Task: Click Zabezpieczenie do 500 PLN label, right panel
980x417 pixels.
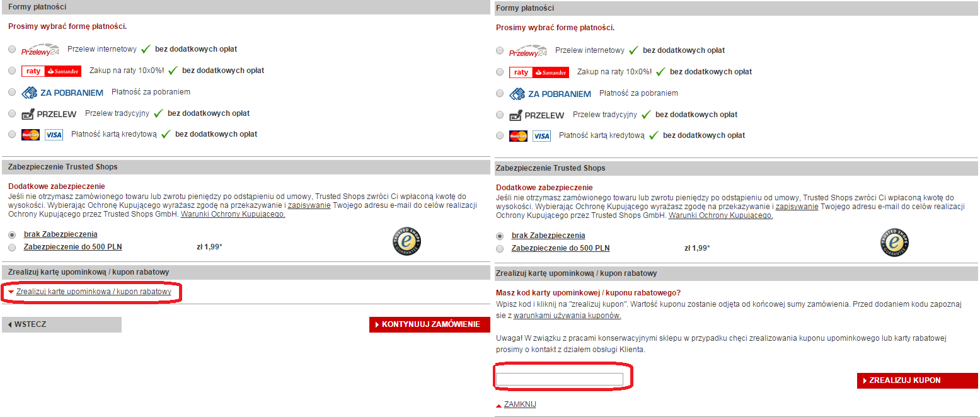Action: tap(561, 248)
